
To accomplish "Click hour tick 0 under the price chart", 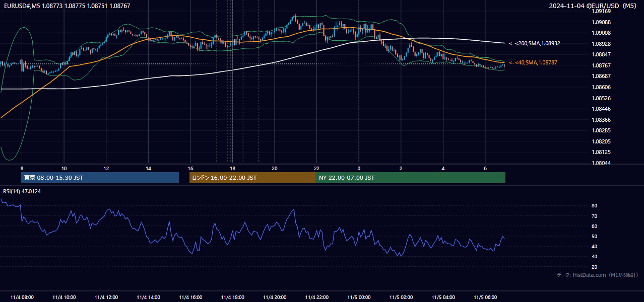I will pos(359,168).
